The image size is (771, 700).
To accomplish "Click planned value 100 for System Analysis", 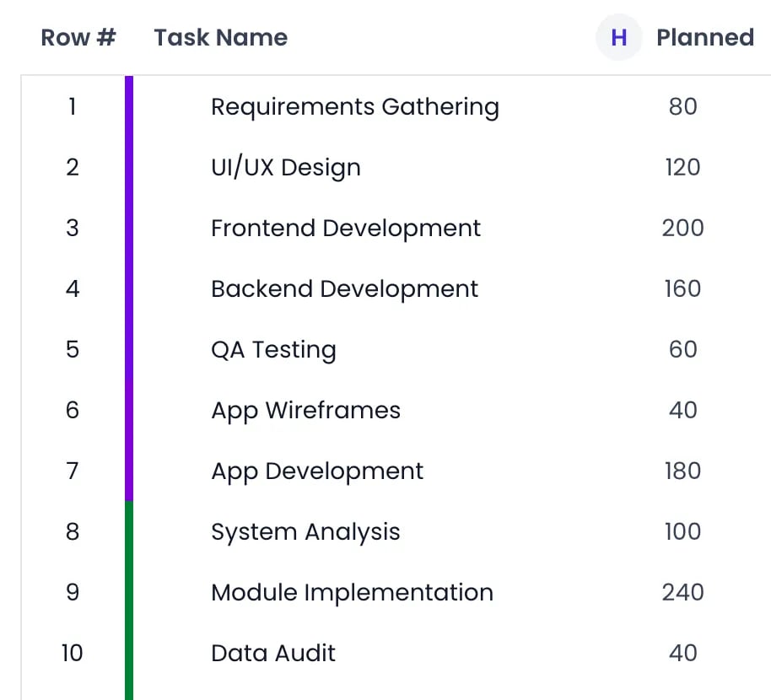I will (x=683, y=532).
